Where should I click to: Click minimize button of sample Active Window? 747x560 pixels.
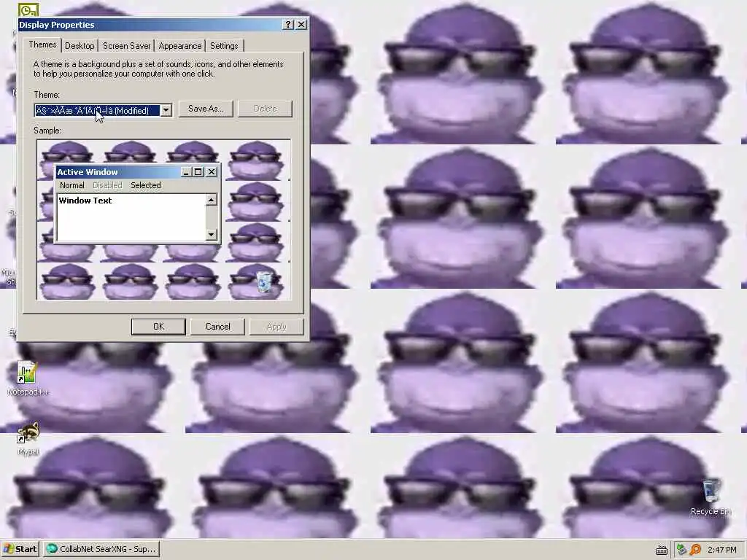point(187,172)
